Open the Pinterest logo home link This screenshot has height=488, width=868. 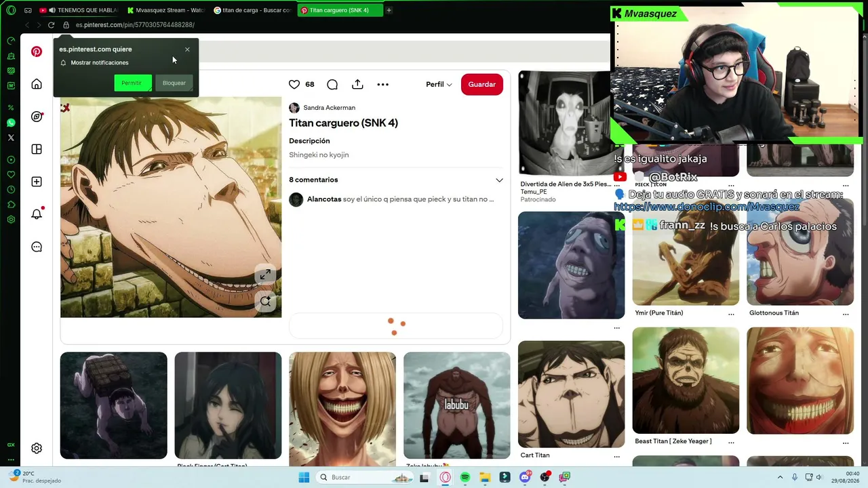tap(37, 52)
